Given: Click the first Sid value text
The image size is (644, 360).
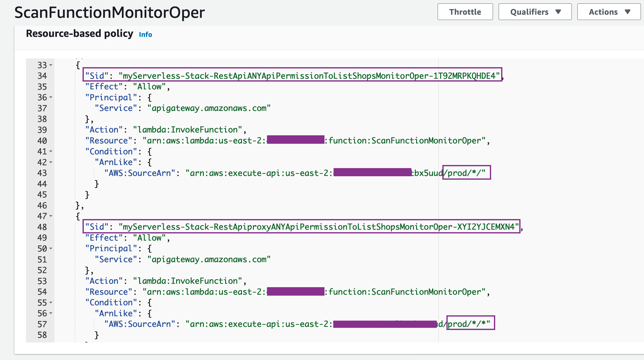Looking at the screenshot, I should point(309,76).
